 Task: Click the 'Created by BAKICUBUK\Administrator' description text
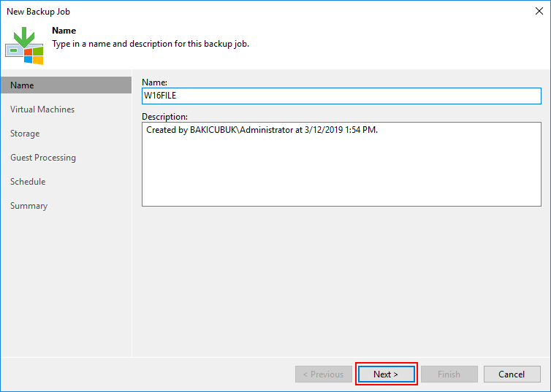click(262, 130)
